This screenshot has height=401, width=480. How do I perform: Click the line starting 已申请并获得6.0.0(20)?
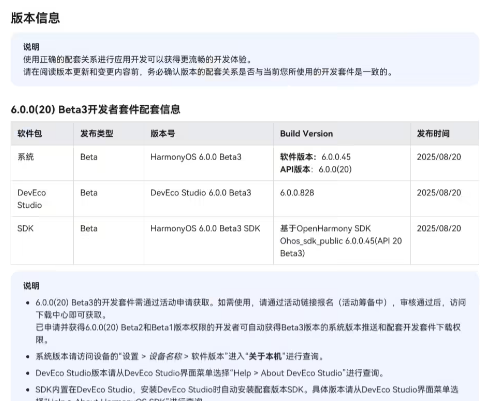click(x=248, y=333)
